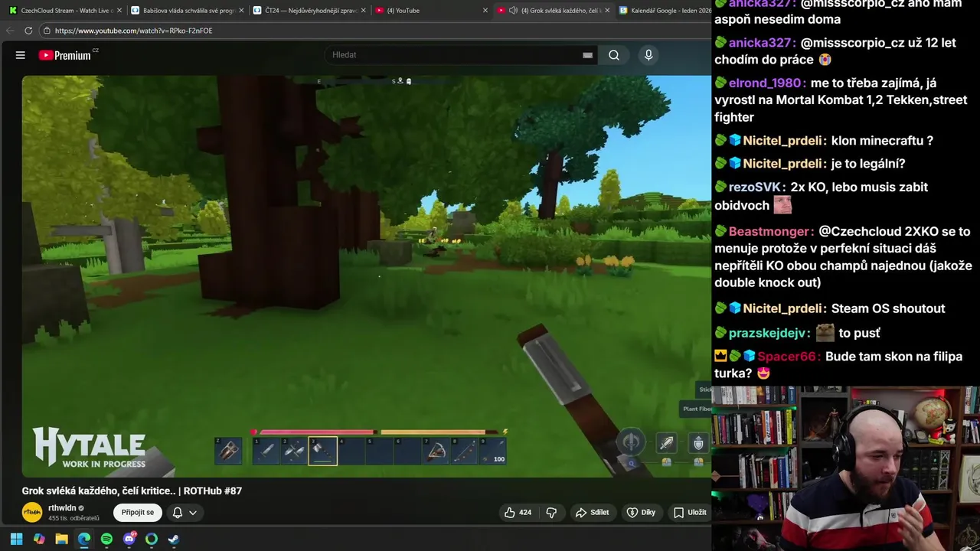
Task: Click the ring-shaped app icon beside Steam
Action: (152, 539)
